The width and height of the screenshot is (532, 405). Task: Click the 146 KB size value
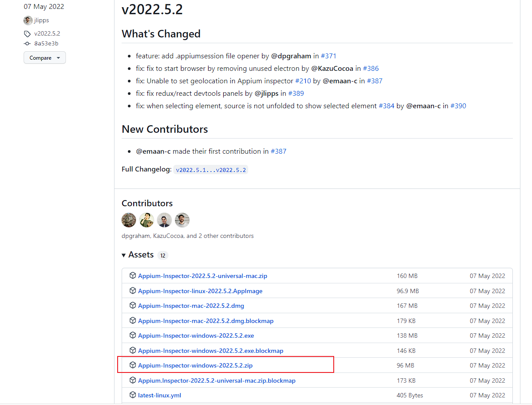[x=406, y=351]
